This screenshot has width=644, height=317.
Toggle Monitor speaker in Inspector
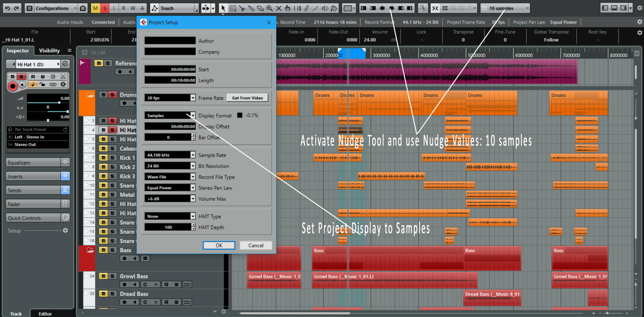coord(22,85)
